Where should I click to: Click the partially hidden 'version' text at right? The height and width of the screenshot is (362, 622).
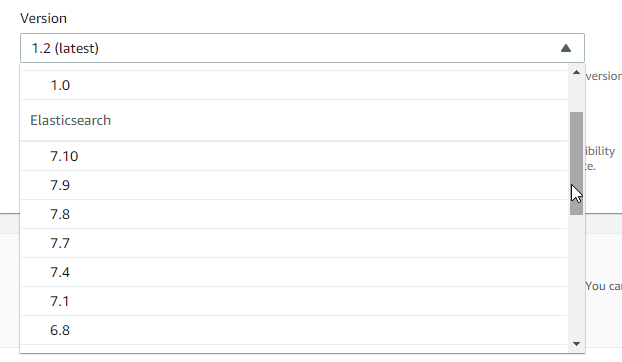(604, 76)
